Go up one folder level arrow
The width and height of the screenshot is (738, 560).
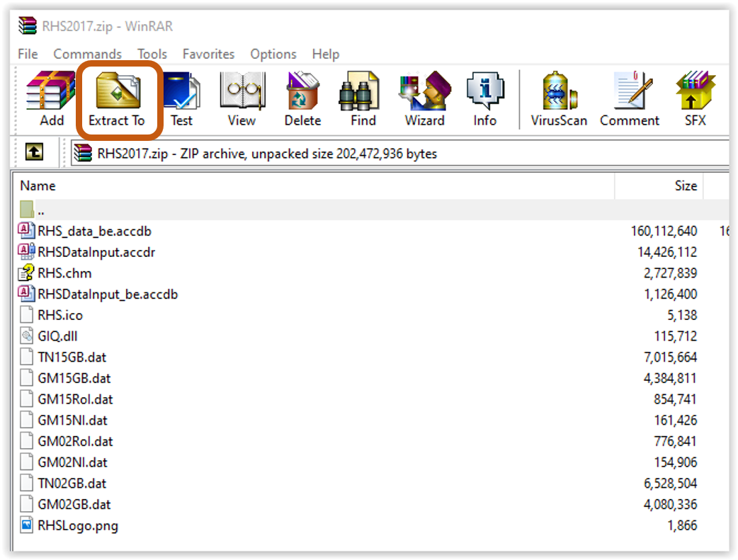[x=35, y=152]
